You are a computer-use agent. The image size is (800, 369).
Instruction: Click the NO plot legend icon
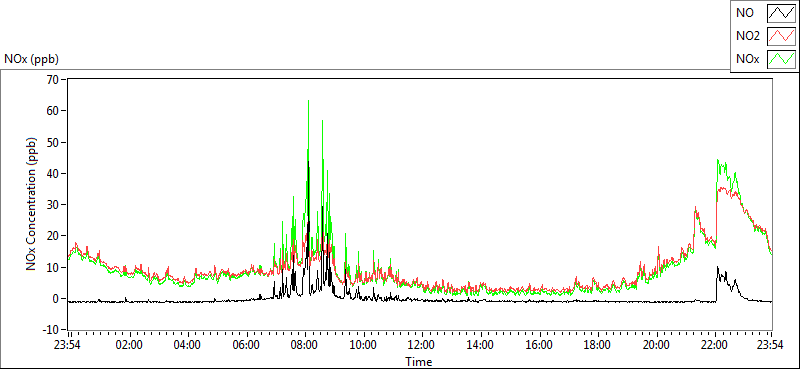pyautogui.click(x=782, y=13)
